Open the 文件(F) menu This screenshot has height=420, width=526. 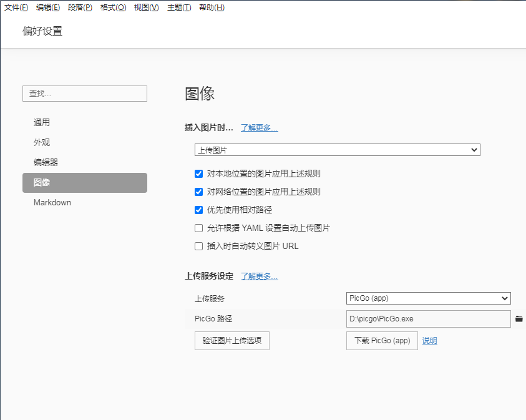tap(16, 7)
